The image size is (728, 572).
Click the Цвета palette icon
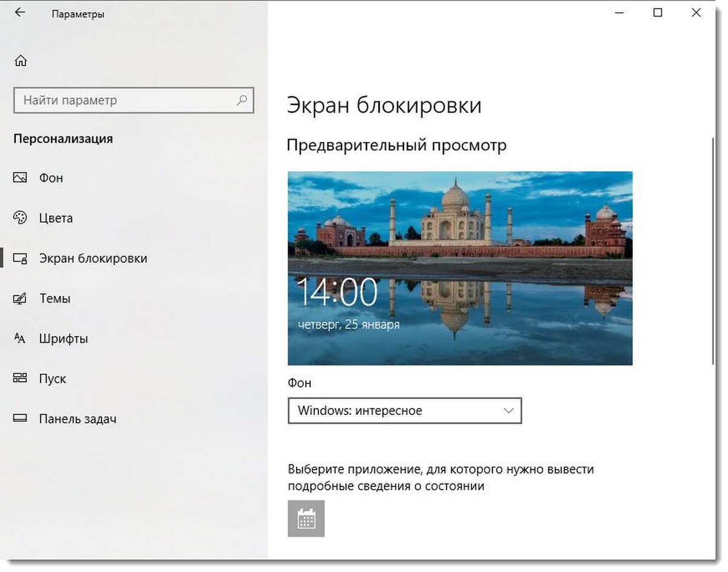(20, 218)
